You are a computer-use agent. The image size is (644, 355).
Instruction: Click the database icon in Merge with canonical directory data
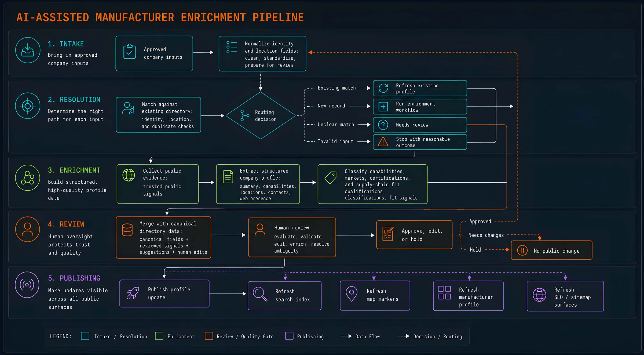[127, 230]
